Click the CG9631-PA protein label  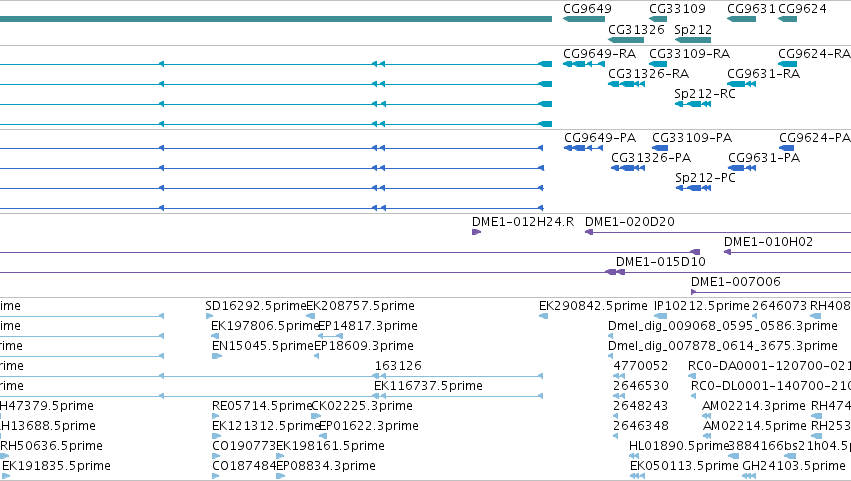(x=764, y=158)
